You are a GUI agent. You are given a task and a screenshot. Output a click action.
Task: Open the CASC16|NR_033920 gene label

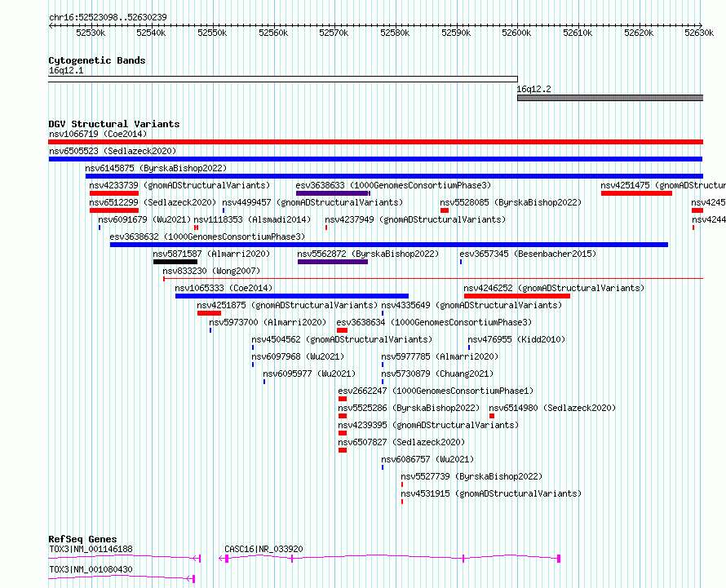click(x=263, y=549)
